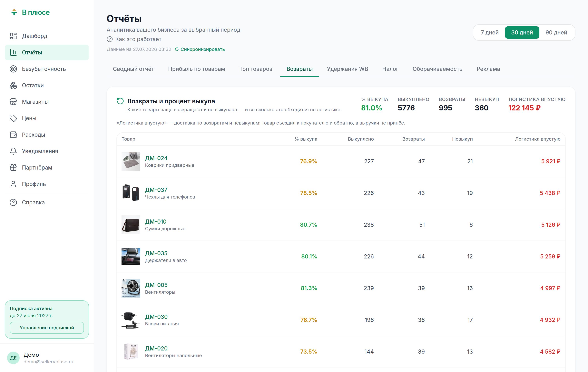
Task: Open the ДМ-010 product link
Action: pos(156,221)
